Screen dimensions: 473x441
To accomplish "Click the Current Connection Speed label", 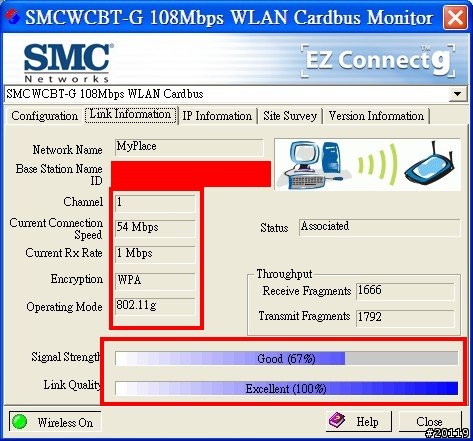I will (x=56, y=229).
